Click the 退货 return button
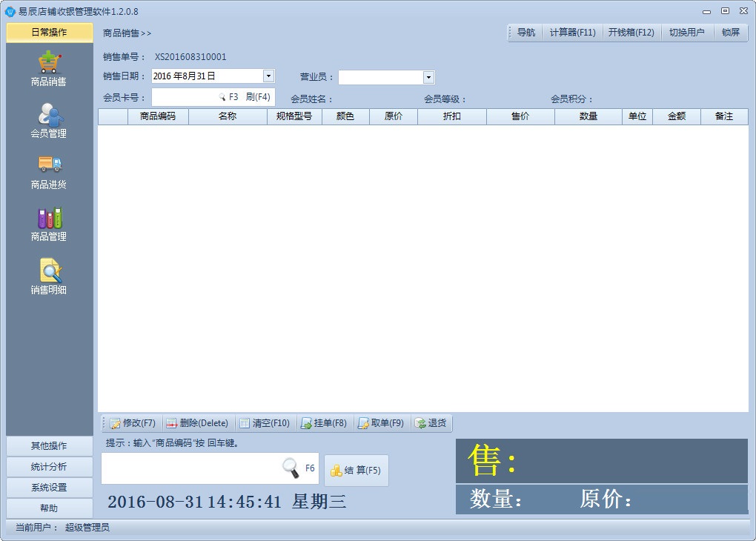The width and height of the screenshot is (756, 541). point(431,423)
